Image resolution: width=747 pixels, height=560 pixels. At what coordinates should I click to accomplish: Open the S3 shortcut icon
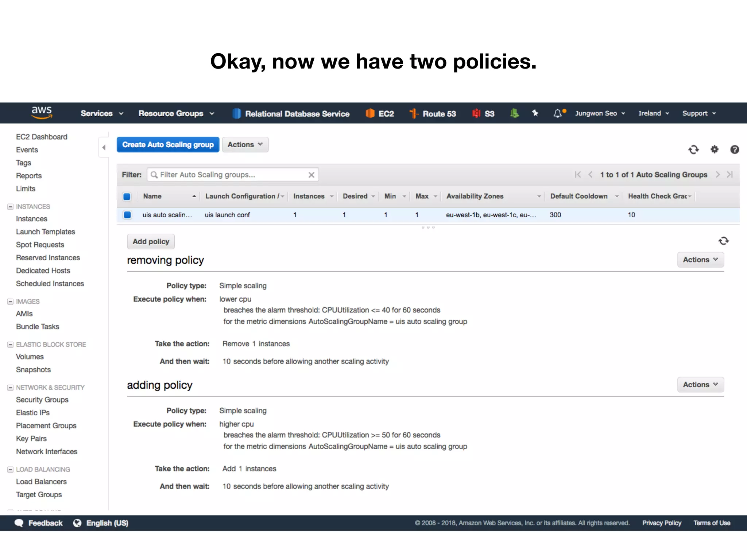point(476,113)
